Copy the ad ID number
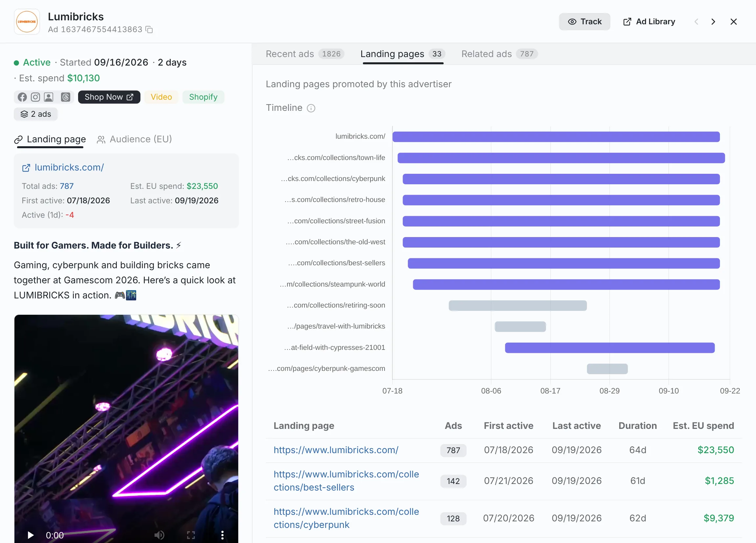Viewport: 756px width, 543px height. (x=149, y=30)
